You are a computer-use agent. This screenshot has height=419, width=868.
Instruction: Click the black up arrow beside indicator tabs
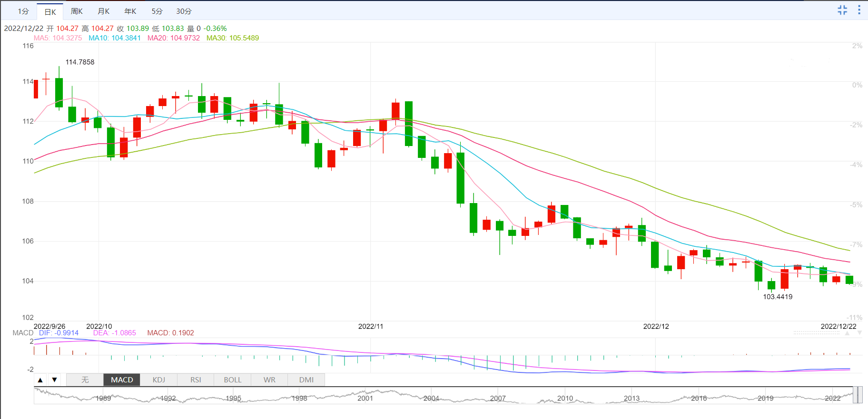point(40,380)
